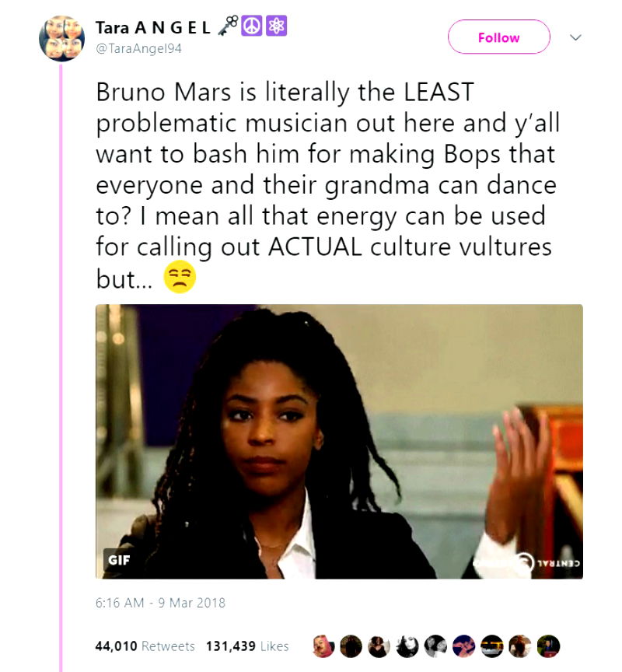Click the tweet text about Bruno Mars
The width and height of the screenshot is (622, 672).
pyautogui.click(x=327, y=185)
